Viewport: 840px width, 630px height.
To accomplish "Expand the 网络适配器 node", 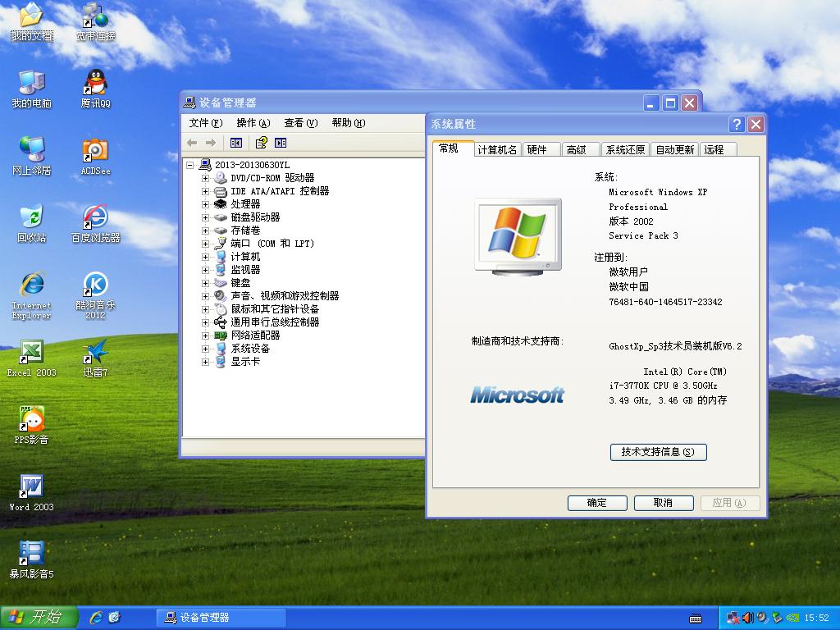I will pyautogui.click(x=205, y=336).
